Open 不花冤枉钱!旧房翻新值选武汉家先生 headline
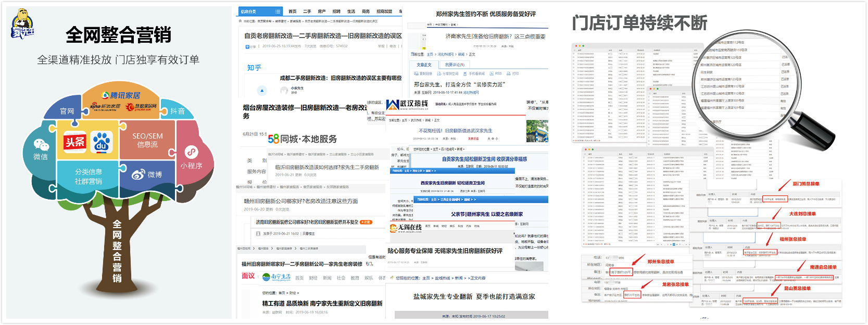The height and width of the screenshot is (325, 868). (456, 131)
